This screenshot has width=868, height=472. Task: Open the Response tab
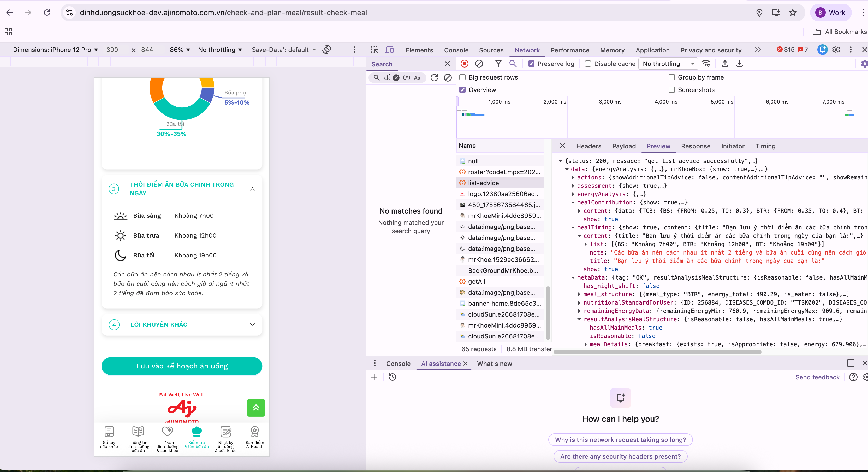coord(695,146)
